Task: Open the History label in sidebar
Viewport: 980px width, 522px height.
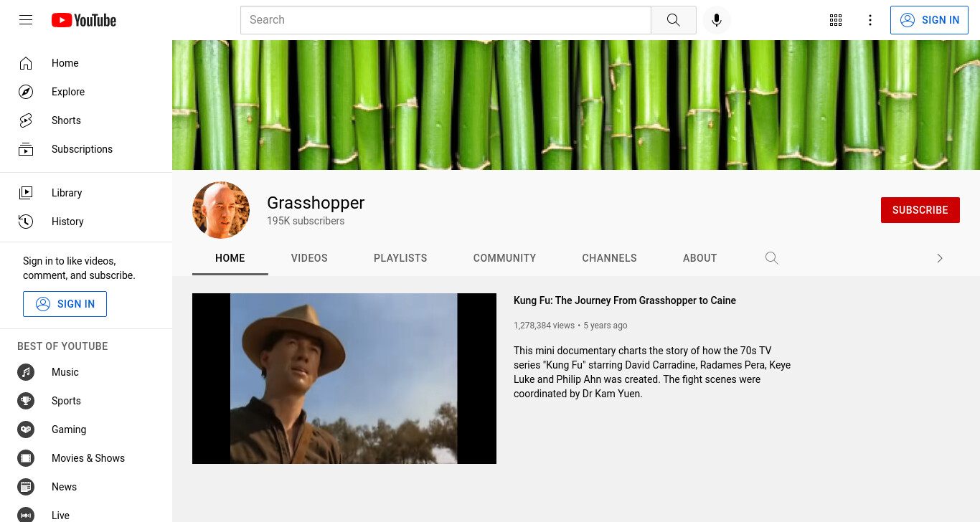Action: point(67,222)
